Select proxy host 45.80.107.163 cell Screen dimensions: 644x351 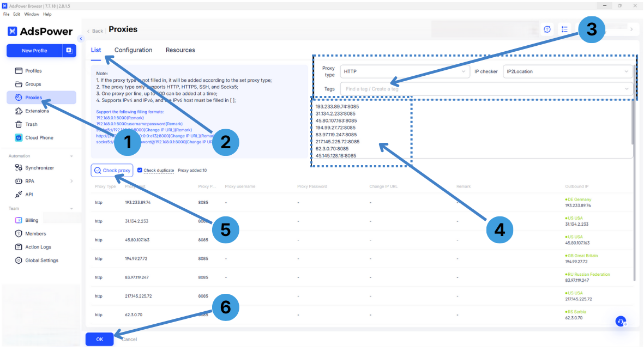coord(137,240)
